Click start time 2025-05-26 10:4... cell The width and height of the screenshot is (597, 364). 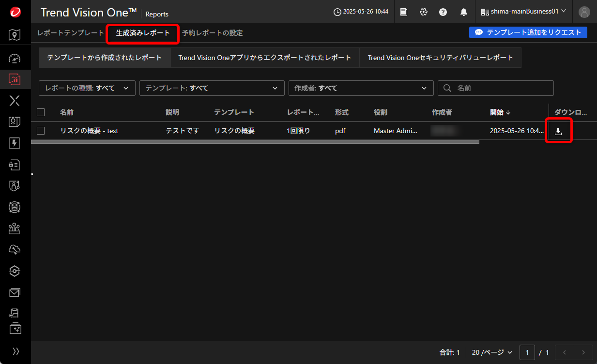517,131
